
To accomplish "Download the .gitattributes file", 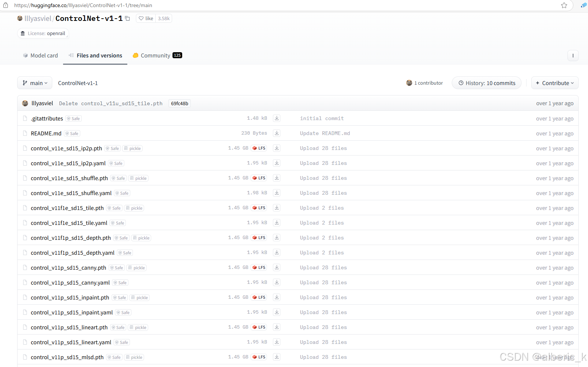I will (277, 118).
